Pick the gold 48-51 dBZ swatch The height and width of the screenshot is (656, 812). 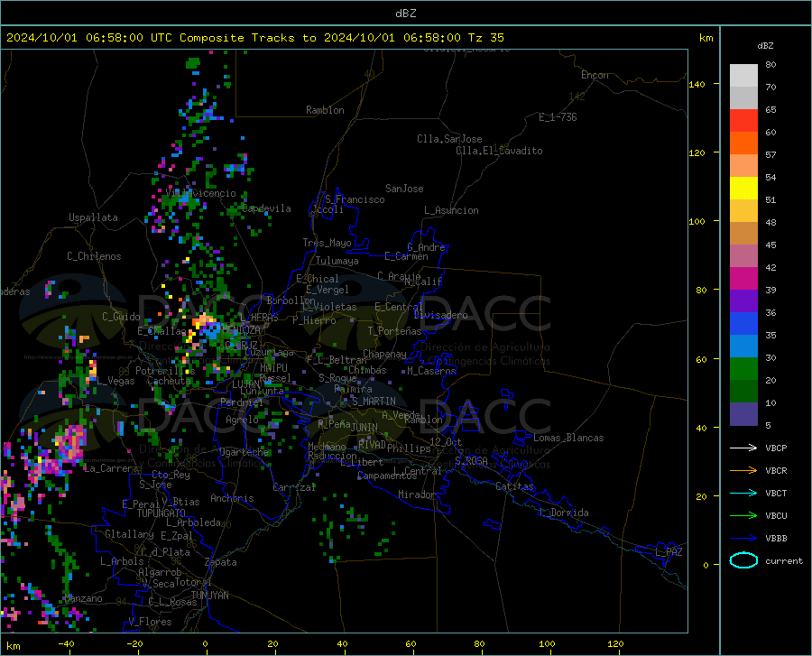tap(743, 211)
